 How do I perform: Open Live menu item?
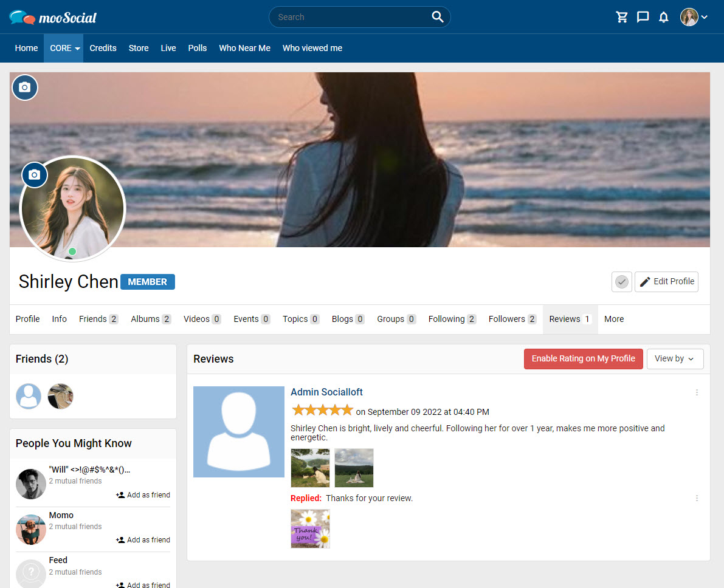168,48
